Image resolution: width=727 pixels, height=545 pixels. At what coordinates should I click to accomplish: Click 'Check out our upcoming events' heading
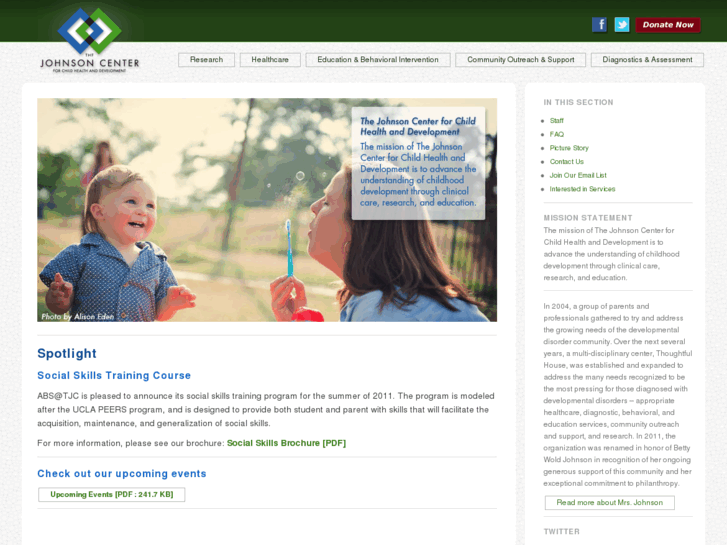click(122, 474)
